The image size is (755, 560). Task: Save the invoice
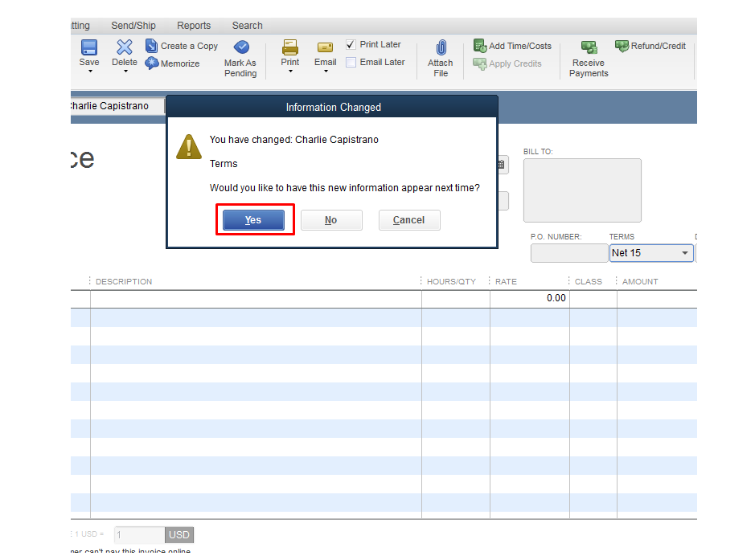88,56
